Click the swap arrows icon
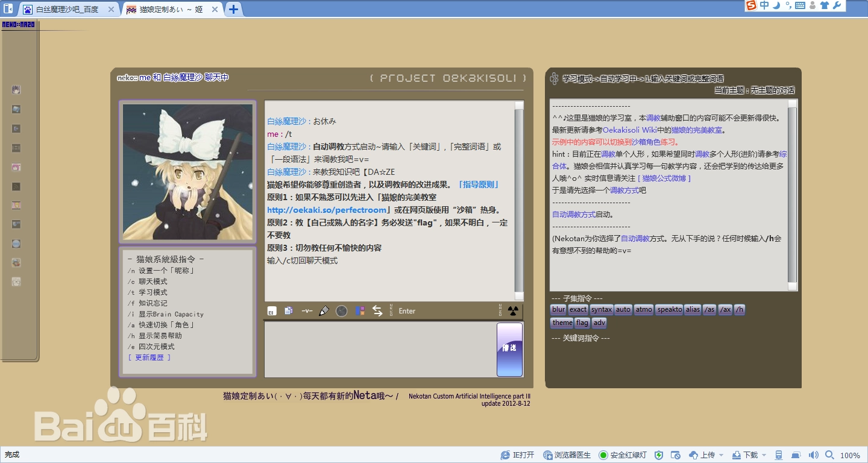Screen dimensions: 868x463 point(377,311)
